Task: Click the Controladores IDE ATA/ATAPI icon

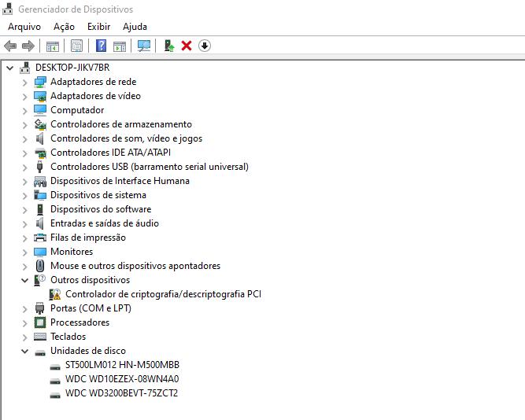Action: 40,153
